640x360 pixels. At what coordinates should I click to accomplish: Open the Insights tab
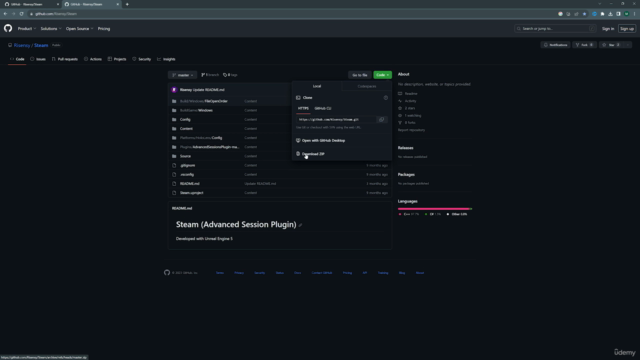tap(166, 59)
